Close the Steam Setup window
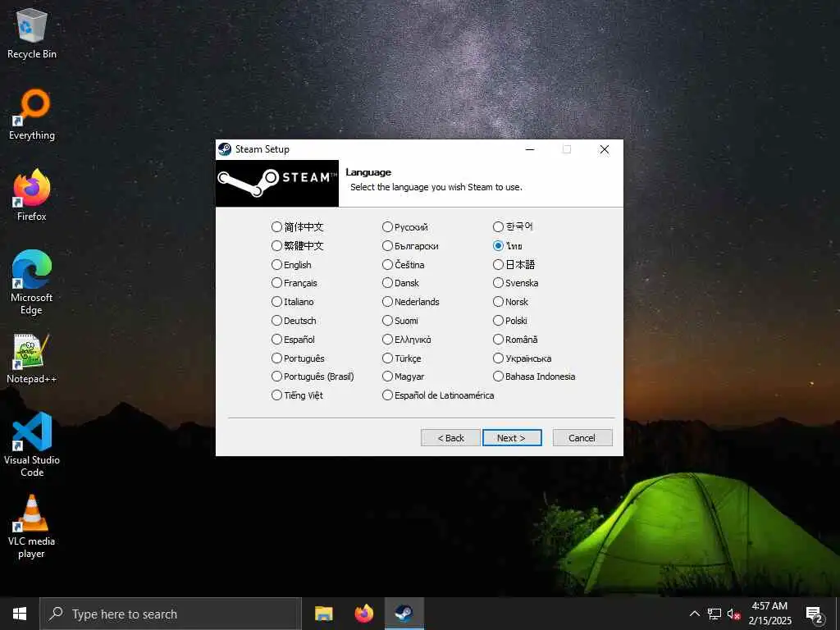 [605, 149]
